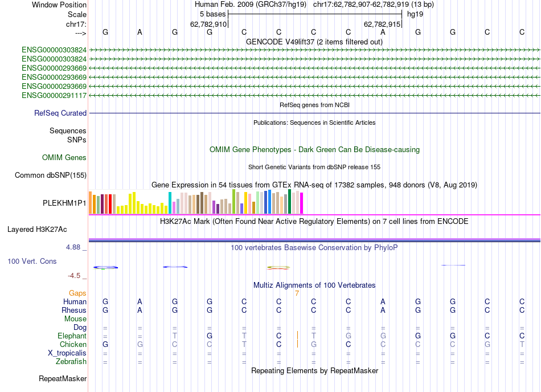Select the Mouse alignment row label
541x392 pixels.
pos(75,319)
